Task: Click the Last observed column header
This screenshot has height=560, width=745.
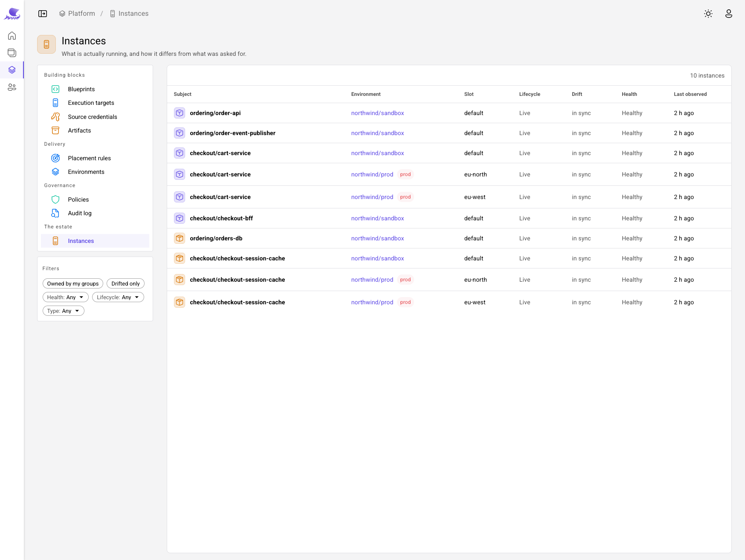Action: 690,94
